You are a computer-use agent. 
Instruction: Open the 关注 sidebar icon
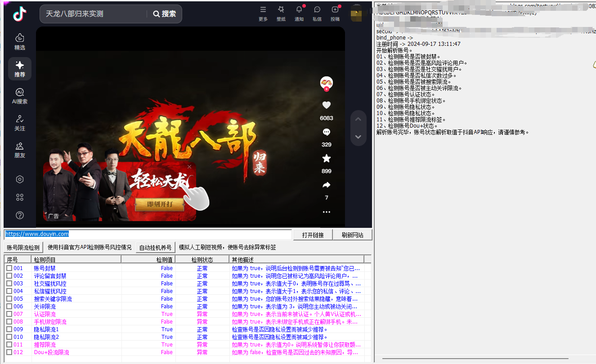click(x=20, y=123)
